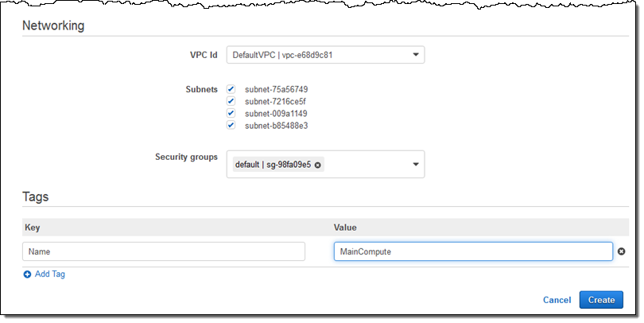Click the Tags section heading

(37, 196)
